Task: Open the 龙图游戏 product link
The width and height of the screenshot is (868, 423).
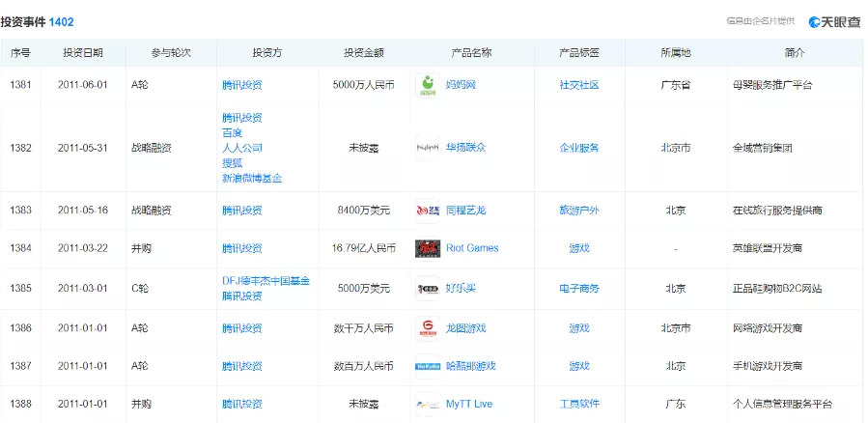Action: click(466, 328)
